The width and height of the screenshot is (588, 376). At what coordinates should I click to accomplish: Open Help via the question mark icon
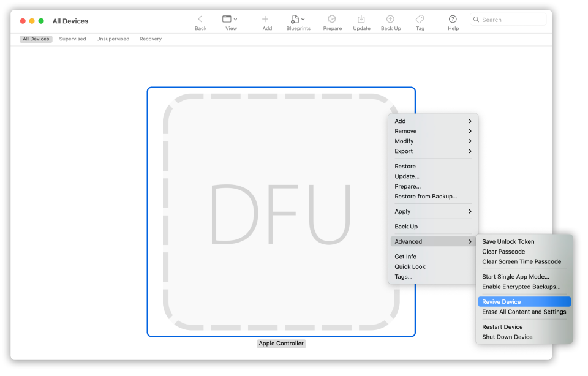coord(453,18)
